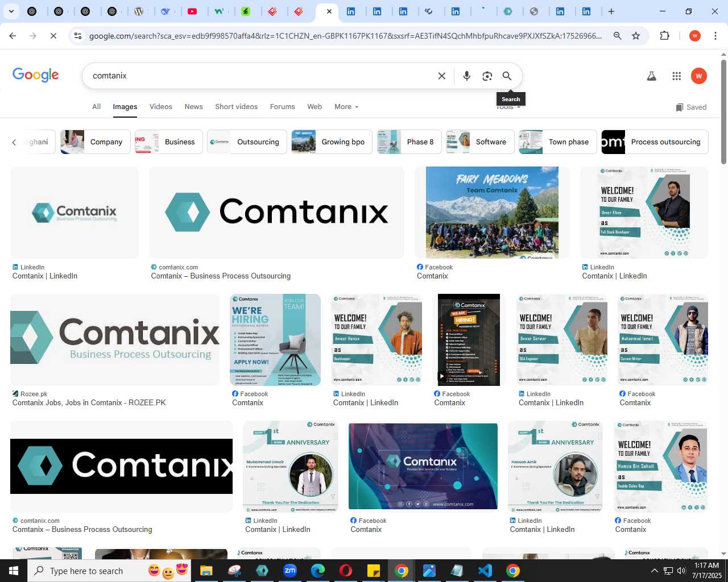This screenshot has height=582, width=728.
Task: Filter images by Phase 8 chip
Action: pyautogui.click(x=409, y=142)
